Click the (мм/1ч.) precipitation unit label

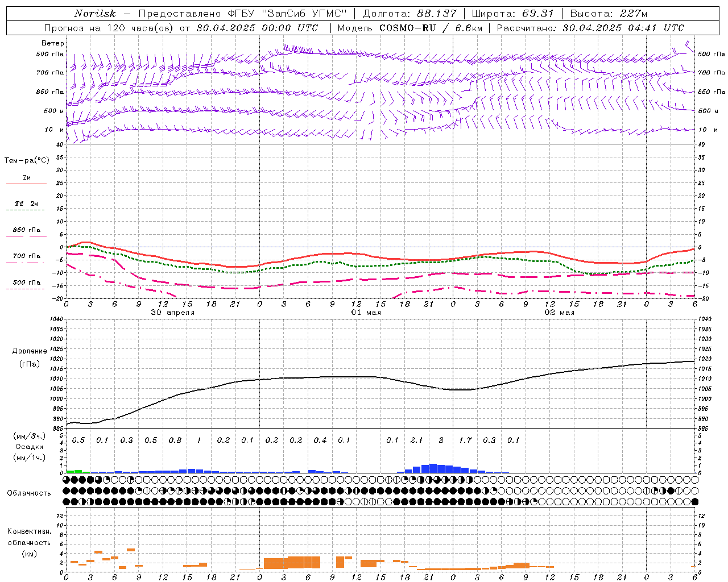(30, 458)
